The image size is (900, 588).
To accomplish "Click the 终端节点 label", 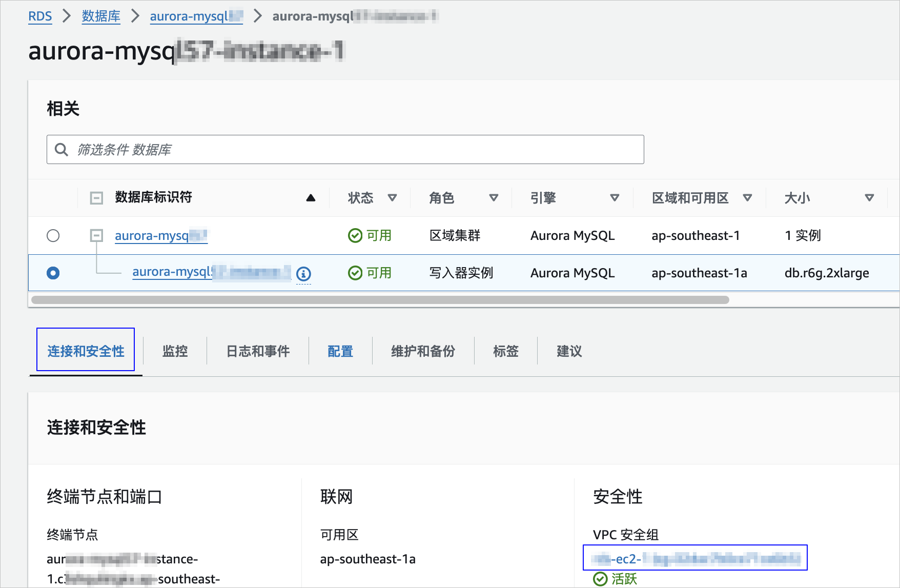I will [x=72, y=535].
